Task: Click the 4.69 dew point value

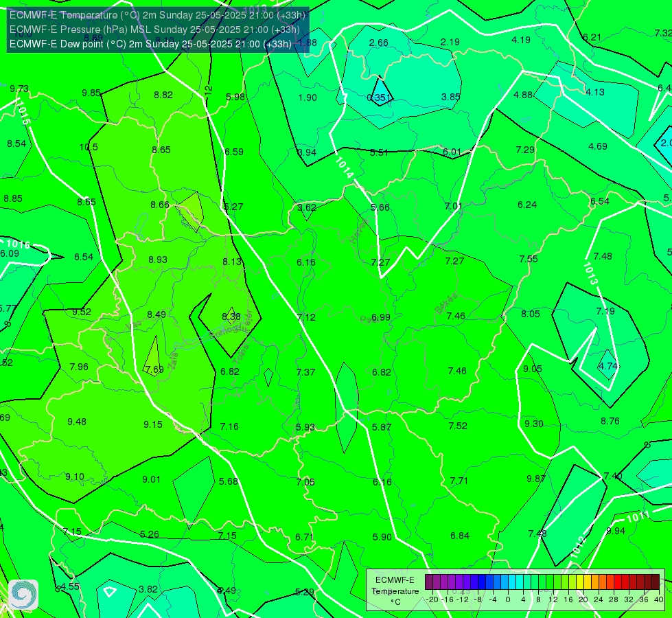Action: [597, 146]
